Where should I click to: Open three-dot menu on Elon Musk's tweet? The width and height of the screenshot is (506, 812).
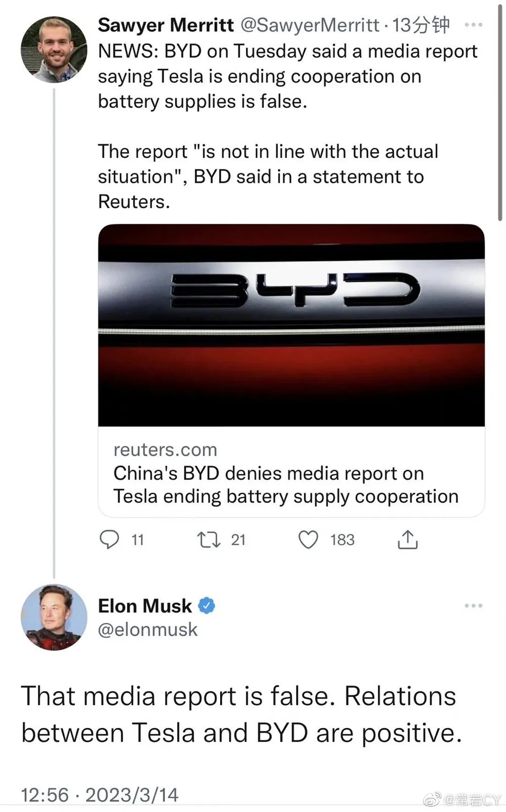(473, 606)
